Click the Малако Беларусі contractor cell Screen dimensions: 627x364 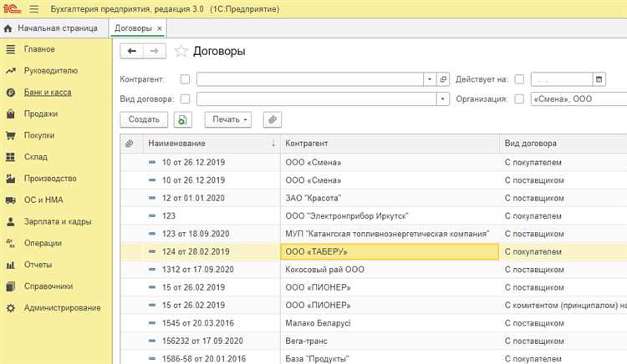(x=390, y=323)
